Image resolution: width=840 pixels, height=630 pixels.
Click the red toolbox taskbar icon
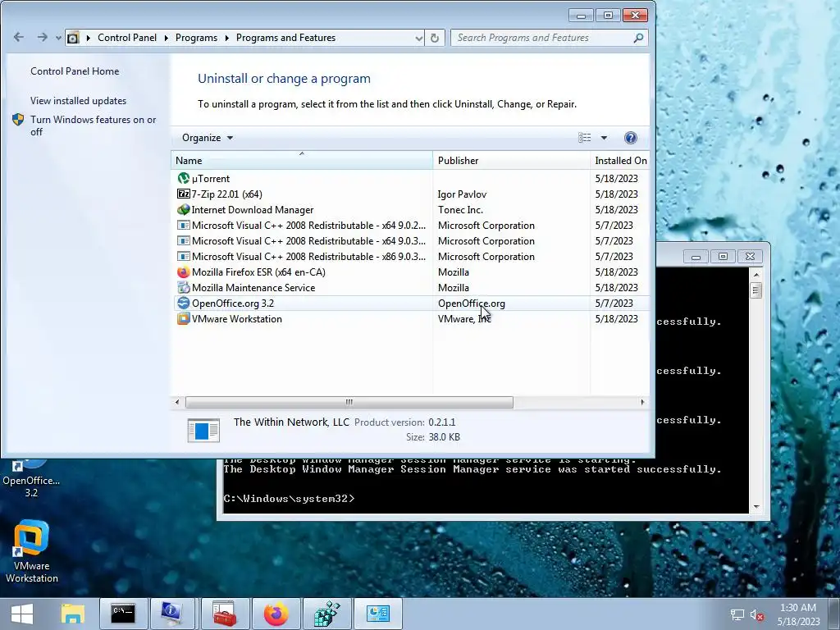pos(225,614)
